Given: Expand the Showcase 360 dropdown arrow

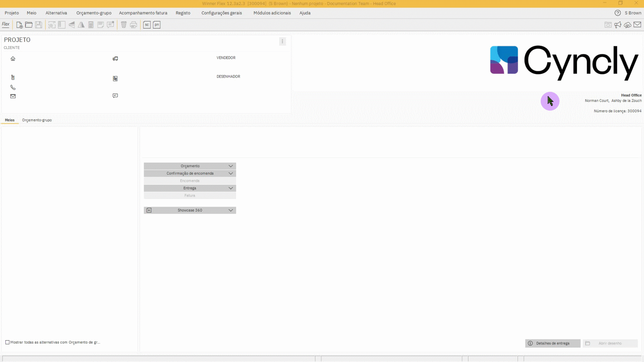Looking at the screenshot, I should click(231, 210).
